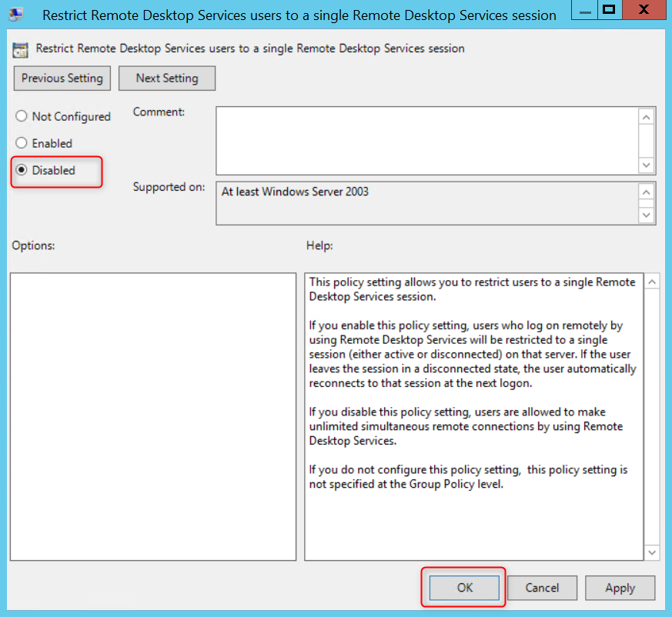Click the empty Options pane

point(153,416)
